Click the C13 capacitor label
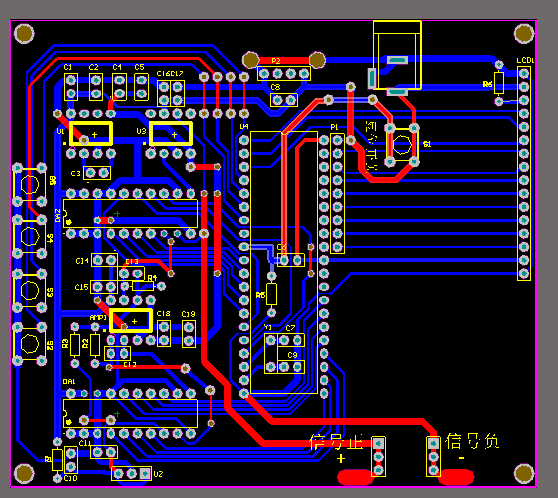 (132, 262)
